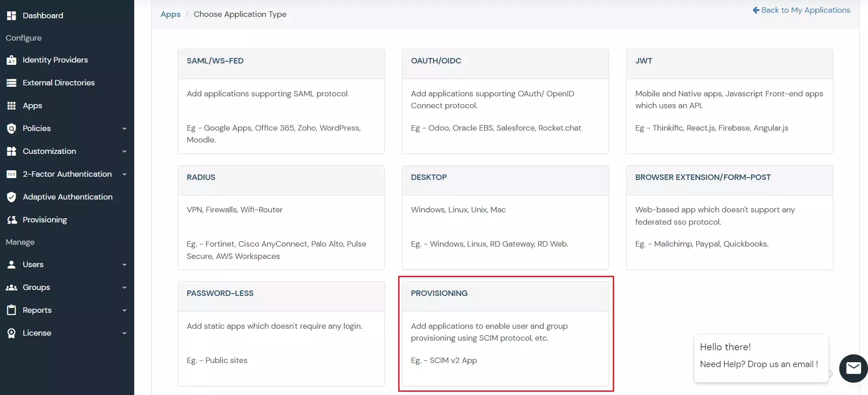Click the Adaptive Authentication shield icon

click(11, 197)
